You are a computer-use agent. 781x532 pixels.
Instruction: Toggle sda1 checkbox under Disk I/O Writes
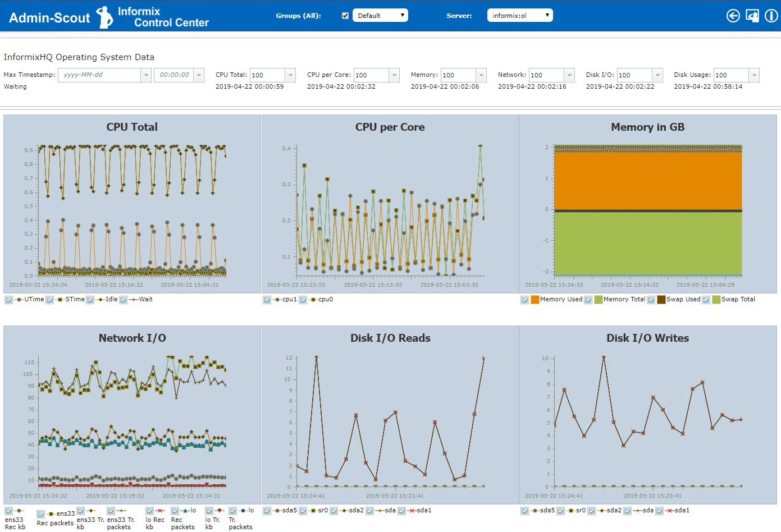click(660, 511)
